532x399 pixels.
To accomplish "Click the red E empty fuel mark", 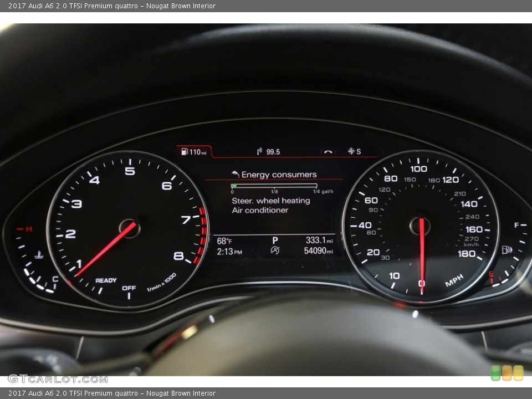I will click(490, 274).
